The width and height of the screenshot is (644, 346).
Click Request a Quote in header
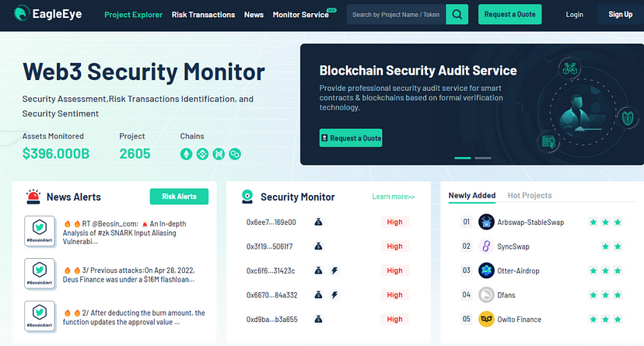click(509, 14)
